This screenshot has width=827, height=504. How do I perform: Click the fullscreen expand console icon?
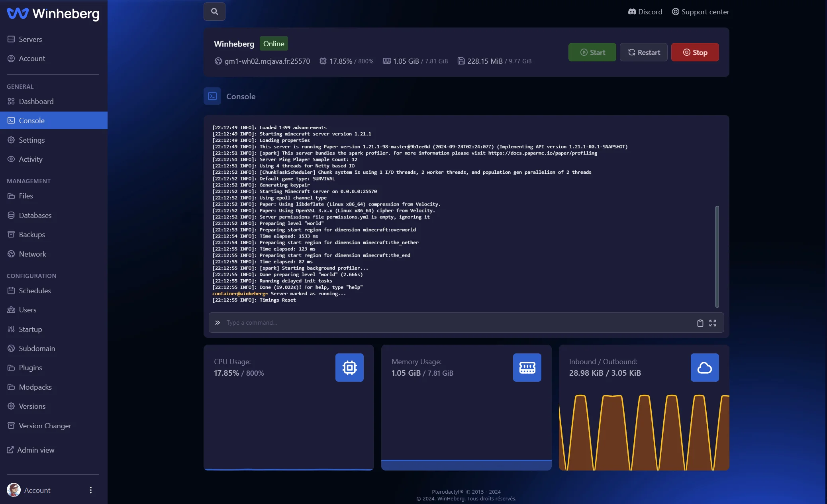pos(713,323)
